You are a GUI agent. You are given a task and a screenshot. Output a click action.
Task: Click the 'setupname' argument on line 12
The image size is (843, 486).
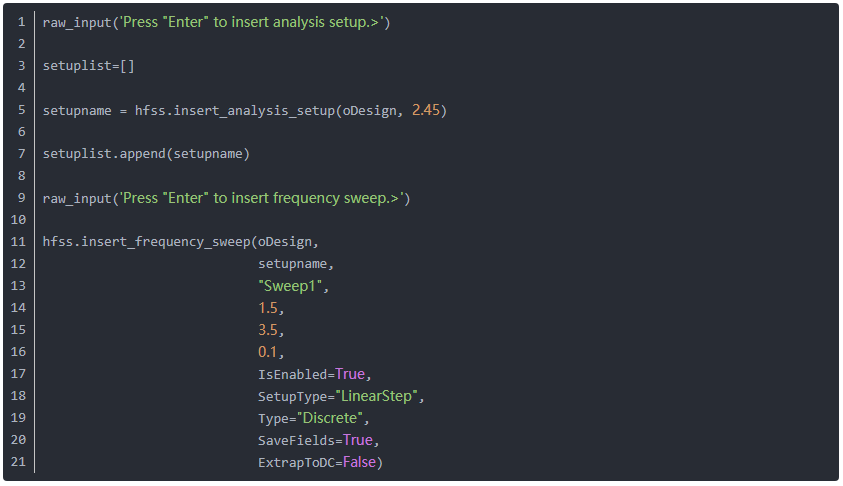(x=293, y=264)
